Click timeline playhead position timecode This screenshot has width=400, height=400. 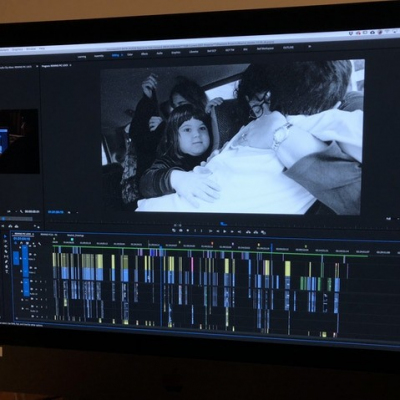(x=22, y=239)
